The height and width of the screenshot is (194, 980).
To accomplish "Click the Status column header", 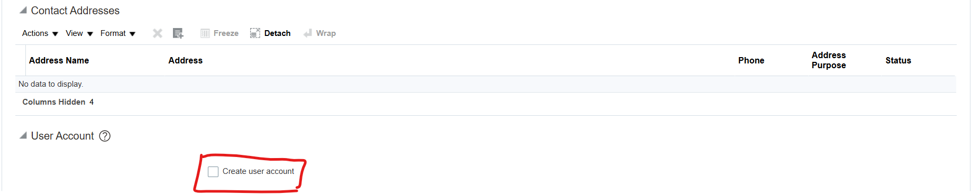I will [x=898, y=60].
